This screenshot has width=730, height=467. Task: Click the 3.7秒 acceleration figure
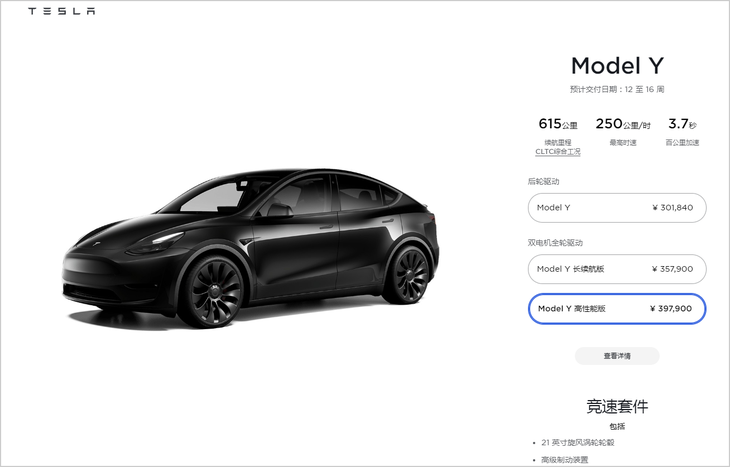pos(682,124)
